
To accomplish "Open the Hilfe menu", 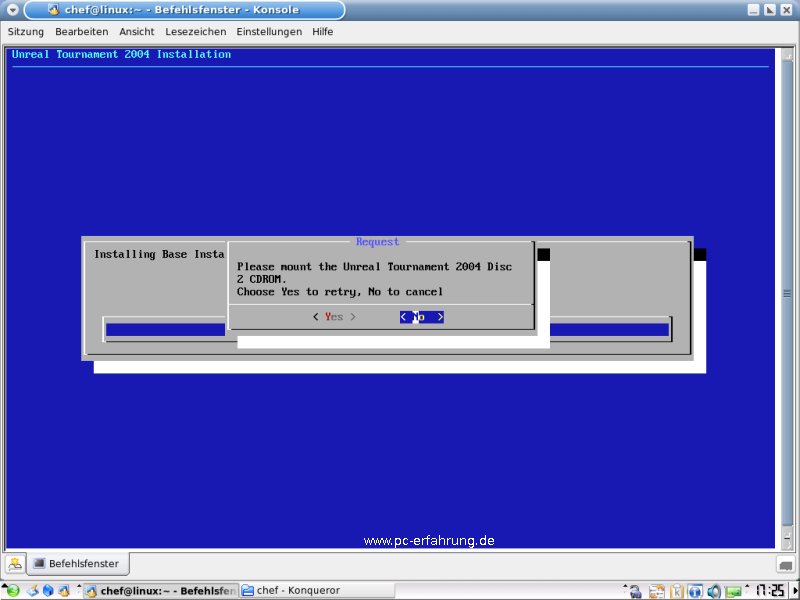I will click(x=322, y=32).
